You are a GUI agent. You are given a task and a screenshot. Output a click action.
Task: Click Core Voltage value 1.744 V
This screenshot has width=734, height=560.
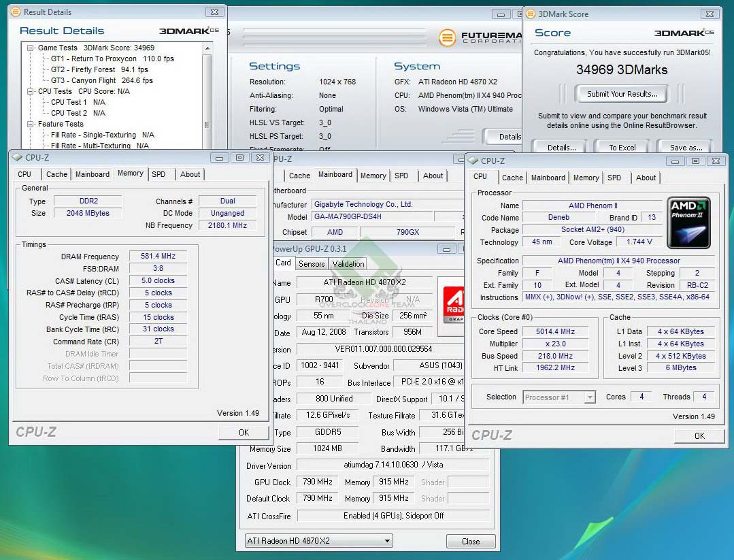[639, 242]
